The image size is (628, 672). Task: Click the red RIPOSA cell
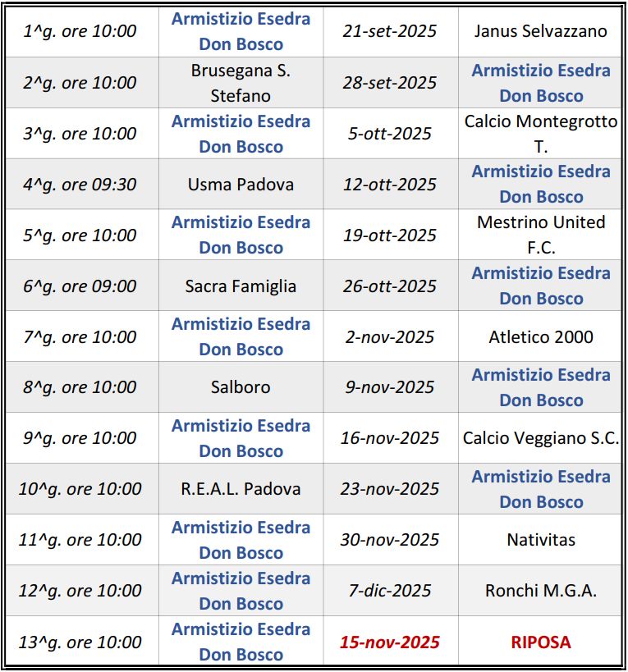pyautogui.click(x=541, y=642)
